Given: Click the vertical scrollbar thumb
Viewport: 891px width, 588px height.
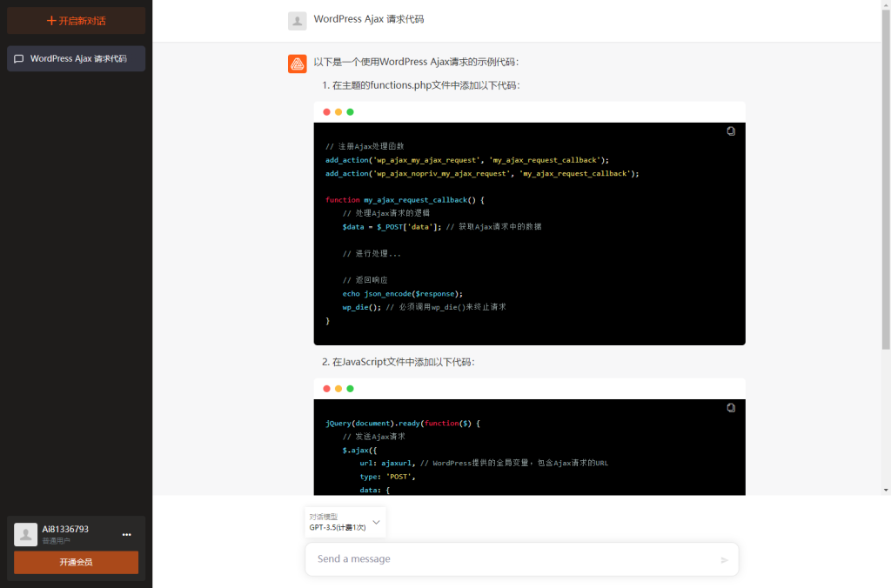Looking at the screenshot, I should [886, 179].
